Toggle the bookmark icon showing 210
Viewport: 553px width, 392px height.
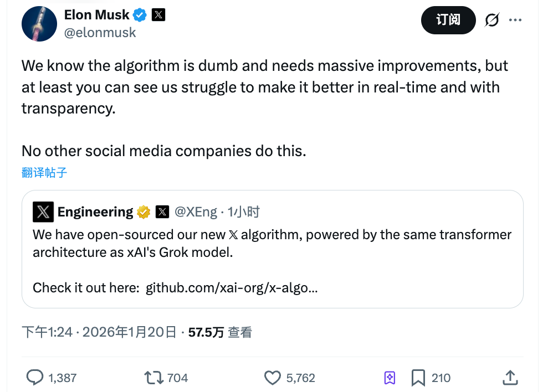point(418,378)
